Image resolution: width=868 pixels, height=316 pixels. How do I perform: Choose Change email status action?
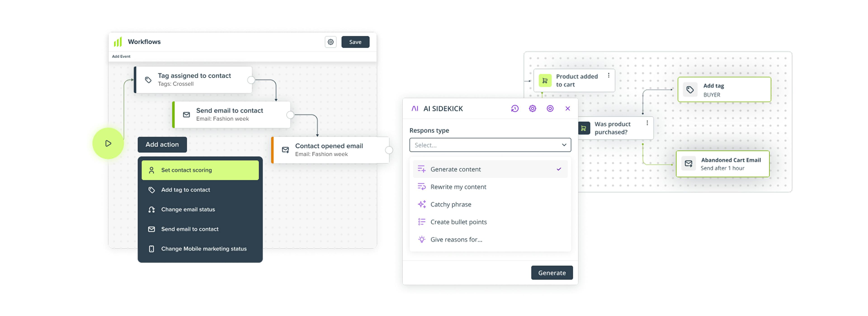[188, 209]
